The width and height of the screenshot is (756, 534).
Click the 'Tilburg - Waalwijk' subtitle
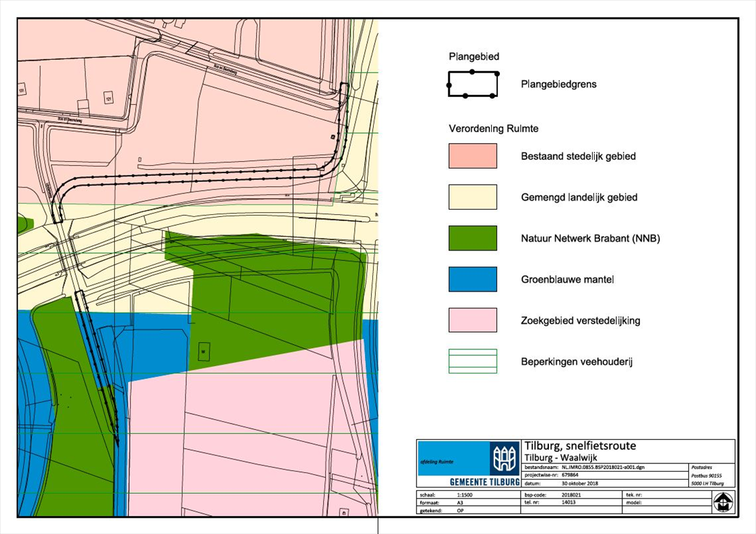click(560, 457)
